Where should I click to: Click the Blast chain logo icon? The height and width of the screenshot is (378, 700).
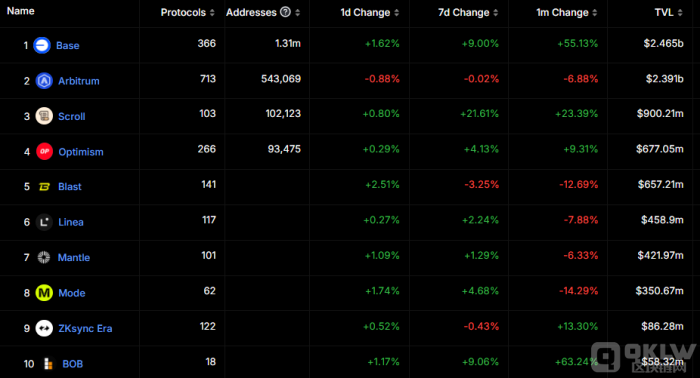[44, 187]
